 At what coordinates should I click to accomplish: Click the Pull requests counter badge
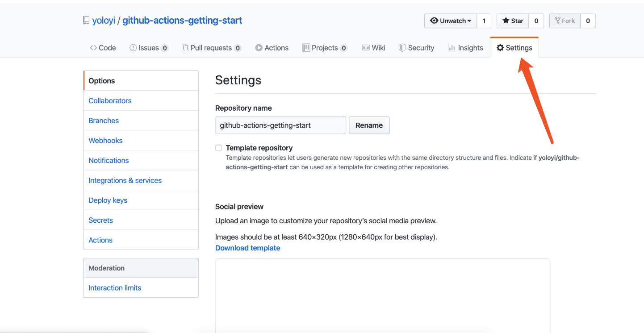[238, 48]
